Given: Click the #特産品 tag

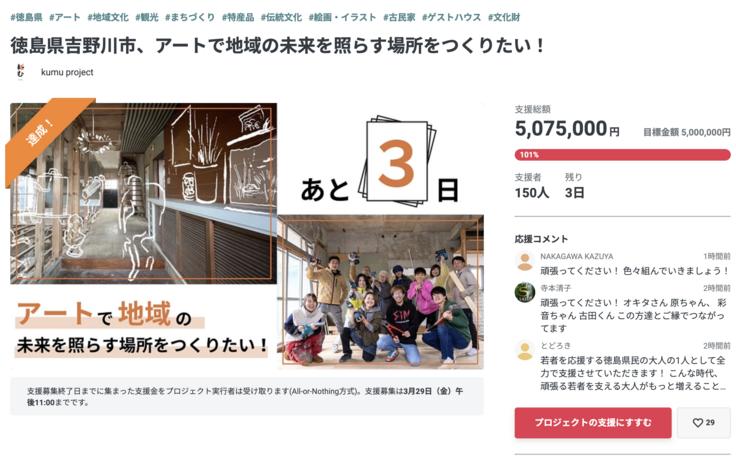Looking at the screenshot, I should (x=238, y=17).
